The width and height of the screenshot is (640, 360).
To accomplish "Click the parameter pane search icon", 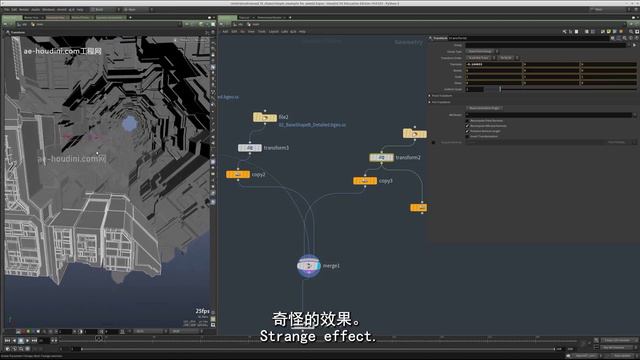I will (x=624, y=38).
